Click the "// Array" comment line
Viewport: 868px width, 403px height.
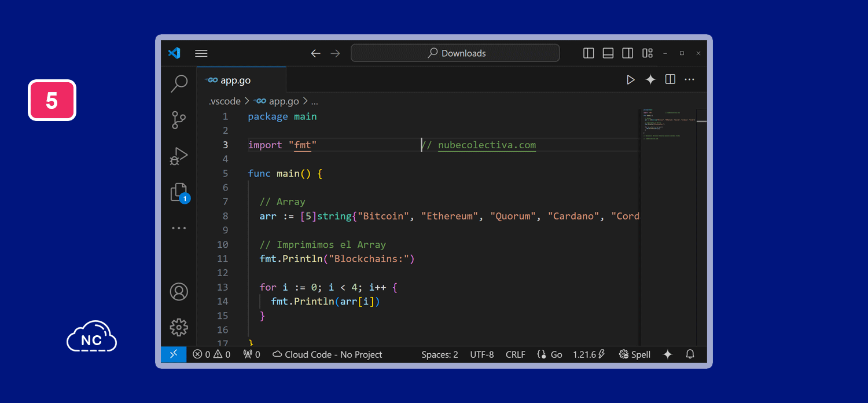click(282, 201)
